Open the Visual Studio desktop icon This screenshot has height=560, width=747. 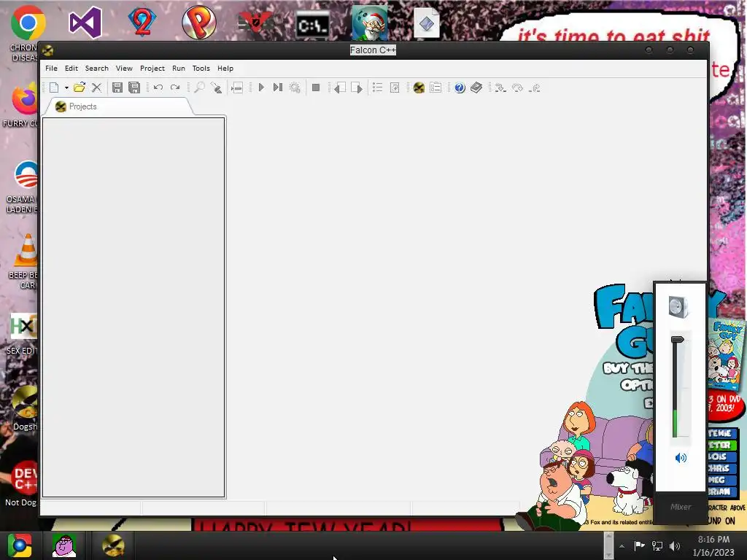click(x=85, y=23)
